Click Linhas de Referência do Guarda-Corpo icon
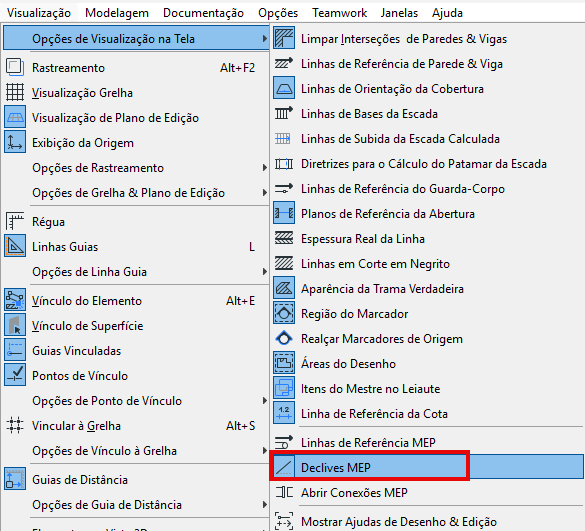The height and width of the screenshot is (531, 585). point(284,189)
